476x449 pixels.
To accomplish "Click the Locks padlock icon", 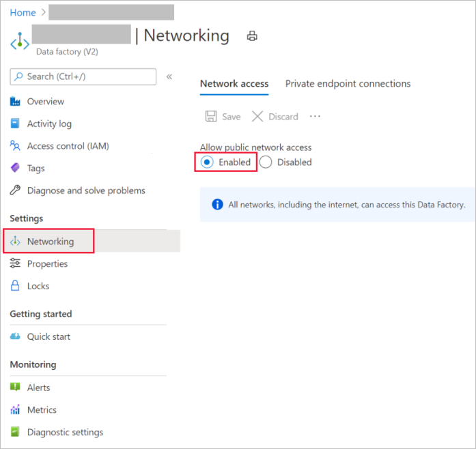I will point(15,286).
